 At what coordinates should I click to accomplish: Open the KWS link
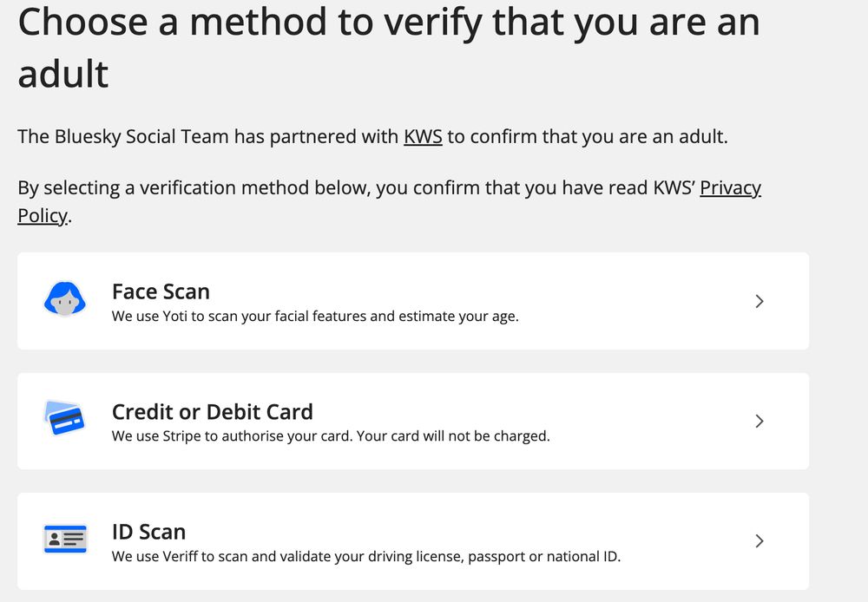[423, 137]
